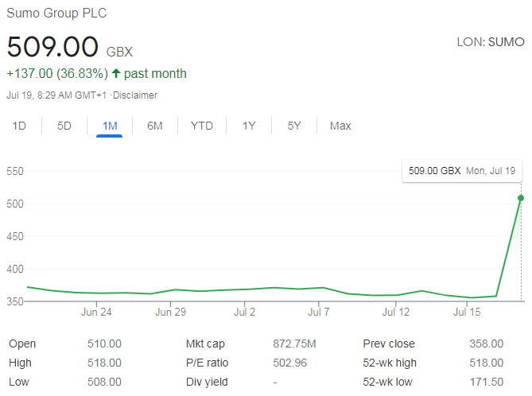
Task: Show the Max history range
Action: pyautogui.click(x=340, y=126)
